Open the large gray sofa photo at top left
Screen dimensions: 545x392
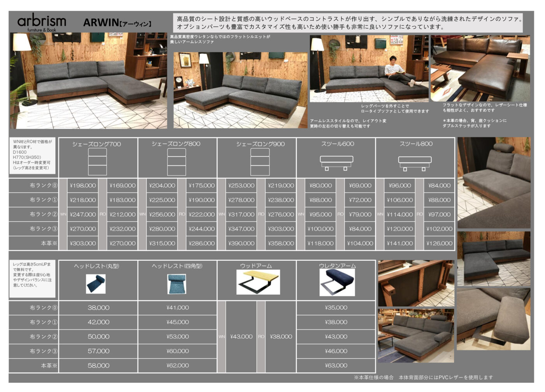[x=88, y=81]
